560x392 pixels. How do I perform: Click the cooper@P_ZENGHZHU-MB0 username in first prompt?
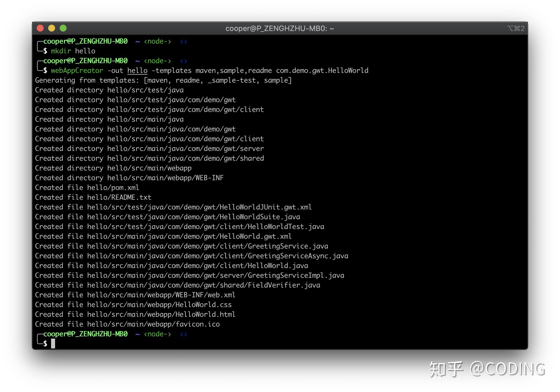(85, 41)
